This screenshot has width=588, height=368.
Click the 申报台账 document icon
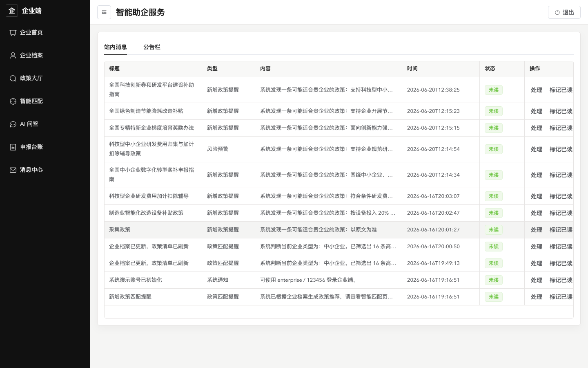tap(13, 147)
